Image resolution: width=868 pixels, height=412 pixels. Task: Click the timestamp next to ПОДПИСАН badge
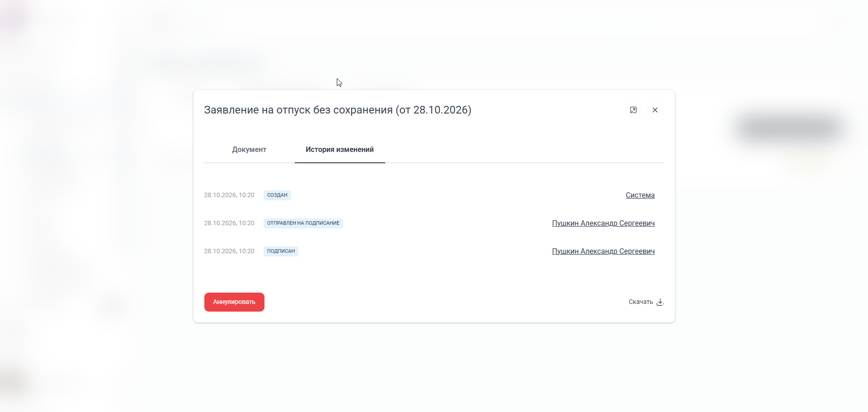(229, 251)
